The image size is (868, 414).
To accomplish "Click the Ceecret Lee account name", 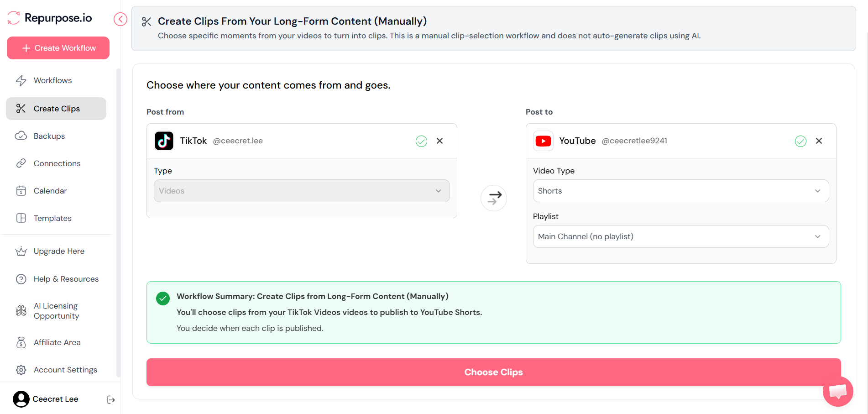I will (x=55, y=399).
